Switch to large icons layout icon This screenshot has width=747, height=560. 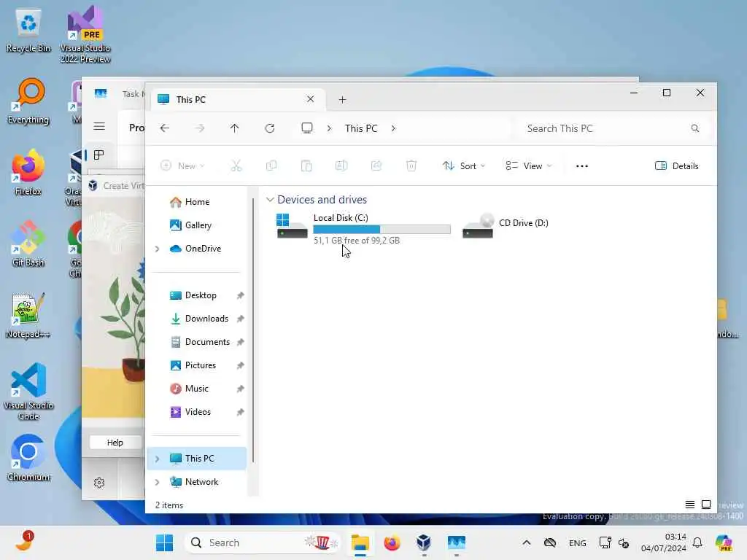(706, 505)
